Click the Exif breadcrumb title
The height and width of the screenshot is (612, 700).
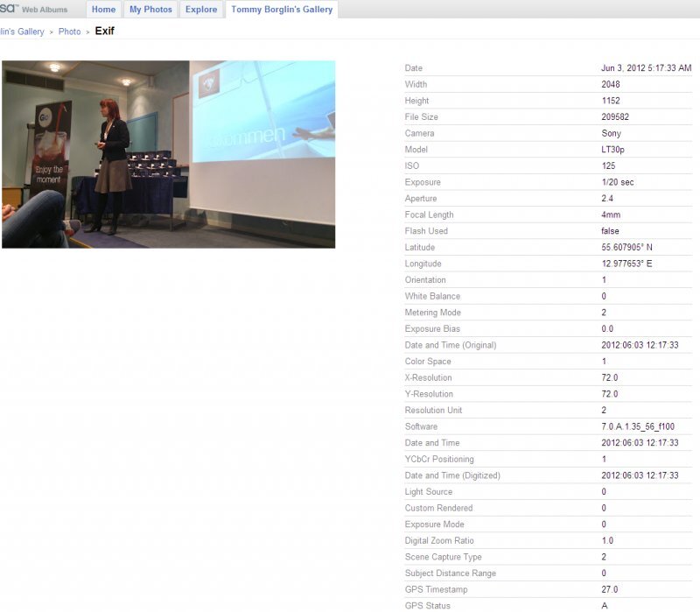(104, 32)
